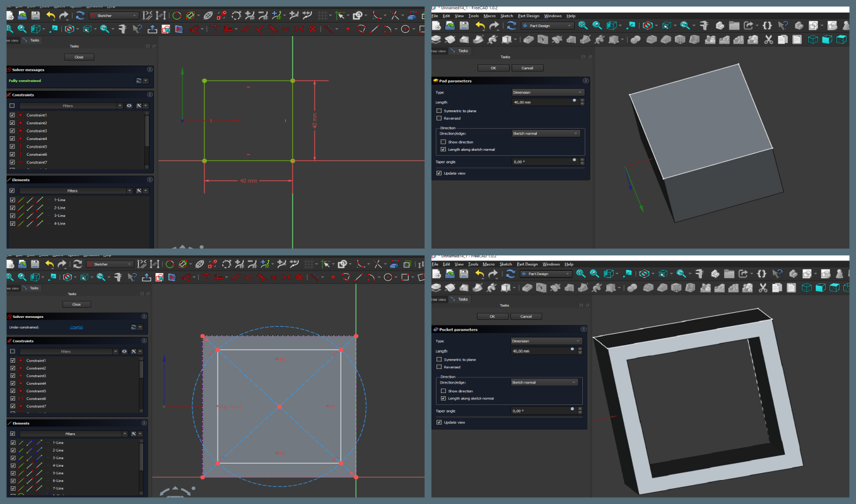This screenshot has width=856, height=504.
Task: Enable Reversed checkbox in Pad parameters
Action: tap(439, 118)
